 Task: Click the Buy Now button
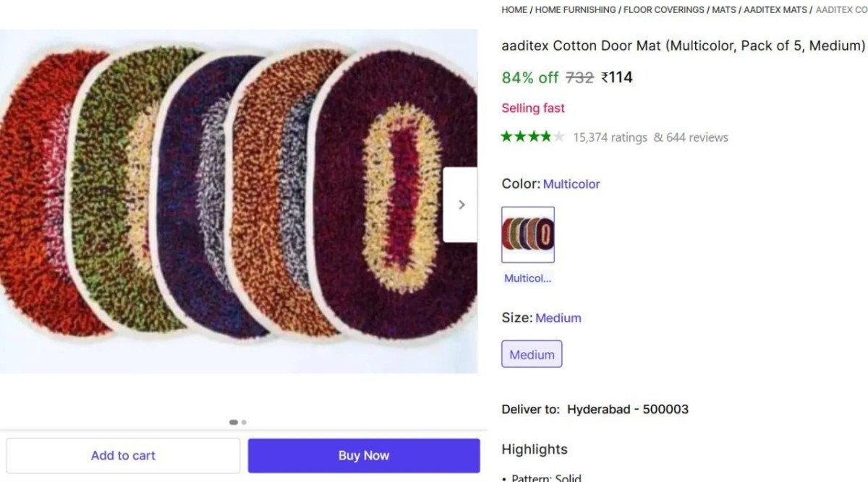tap(363, 455)
